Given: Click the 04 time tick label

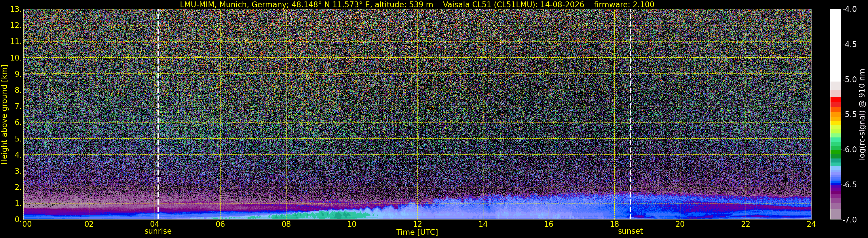Looking at the screenshot, I should pyautogui.click(x=155, y=224).
